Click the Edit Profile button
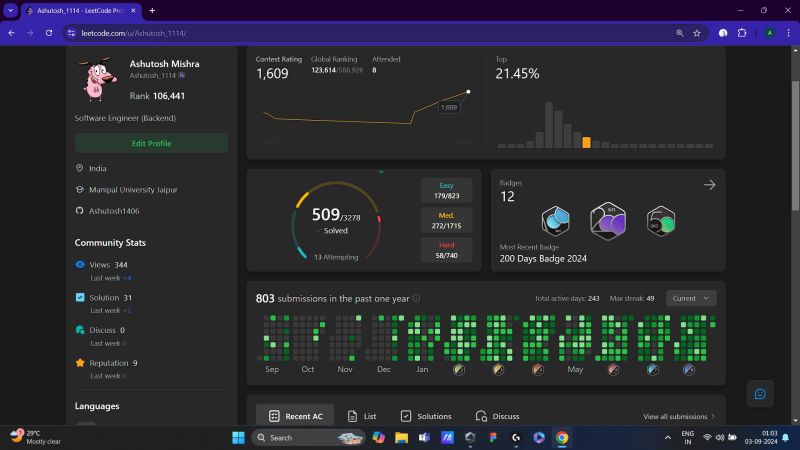Screen dimensions: 800x450 coord(151,143)
